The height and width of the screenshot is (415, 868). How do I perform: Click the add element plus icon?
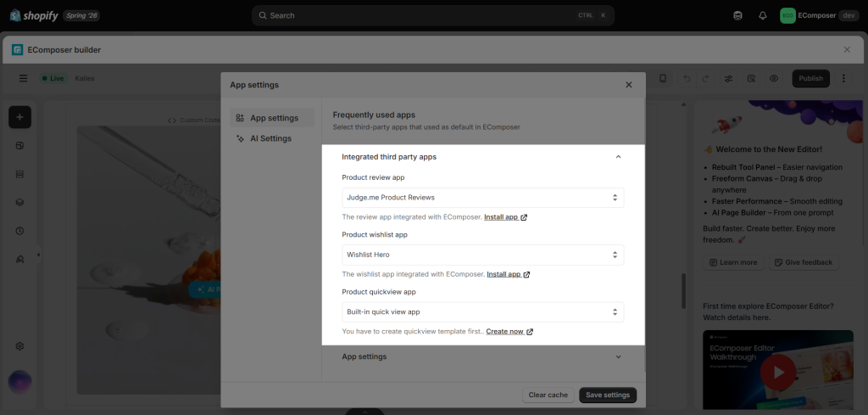click(20, 117)
